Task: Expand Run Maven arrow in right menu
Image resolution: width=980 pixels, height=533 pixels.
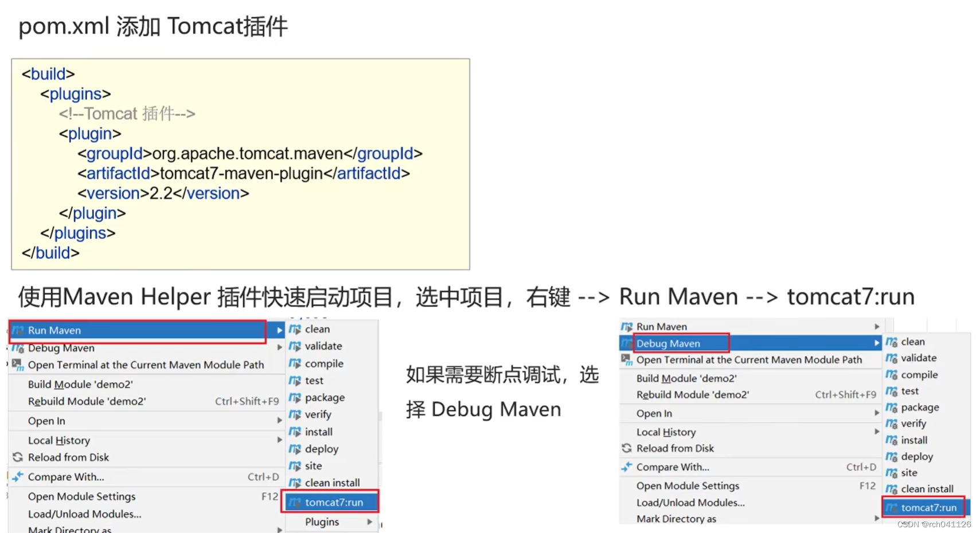Action: pos(877,327)
